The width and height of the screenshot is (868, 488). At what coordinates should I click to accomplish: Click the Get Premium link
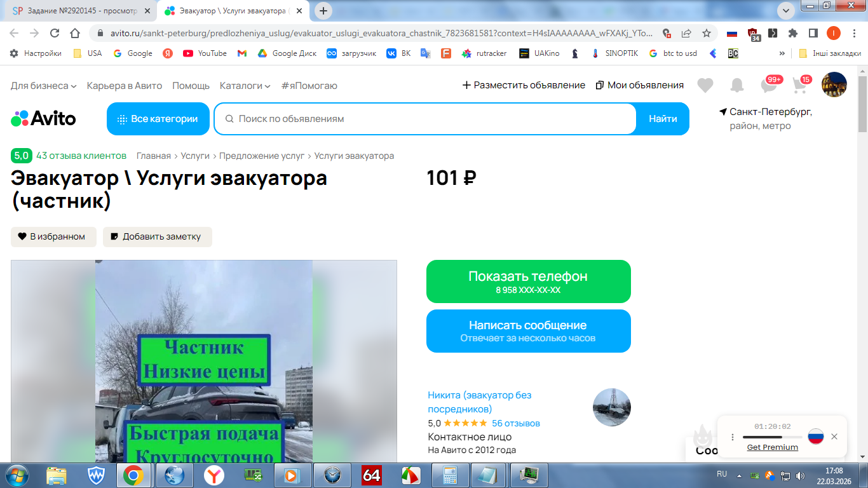[x=772, y=447]
